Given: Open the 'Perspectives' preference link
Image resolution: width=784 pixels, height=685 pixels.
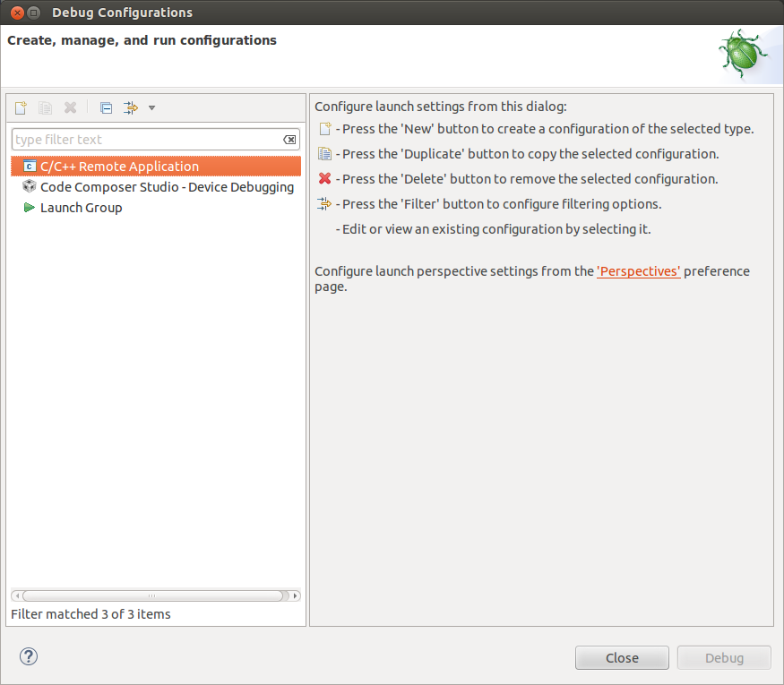Looking at the screenshot, I should tap(639, 271).
